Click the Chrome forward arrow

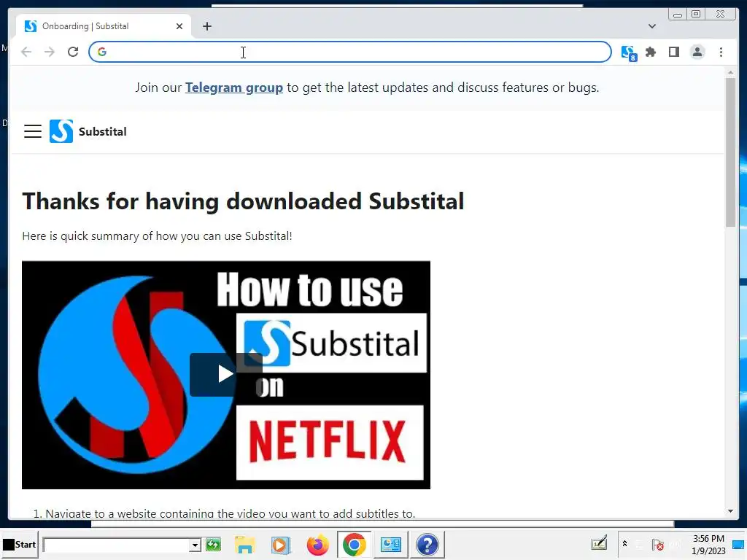(49, 52)
